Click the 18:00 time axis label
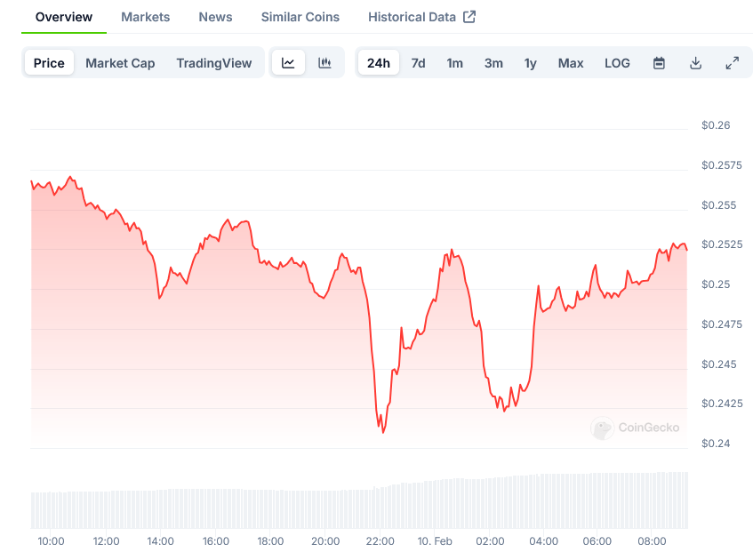The width and height of the screenshot is (753, 560). [x=270, y=541]
